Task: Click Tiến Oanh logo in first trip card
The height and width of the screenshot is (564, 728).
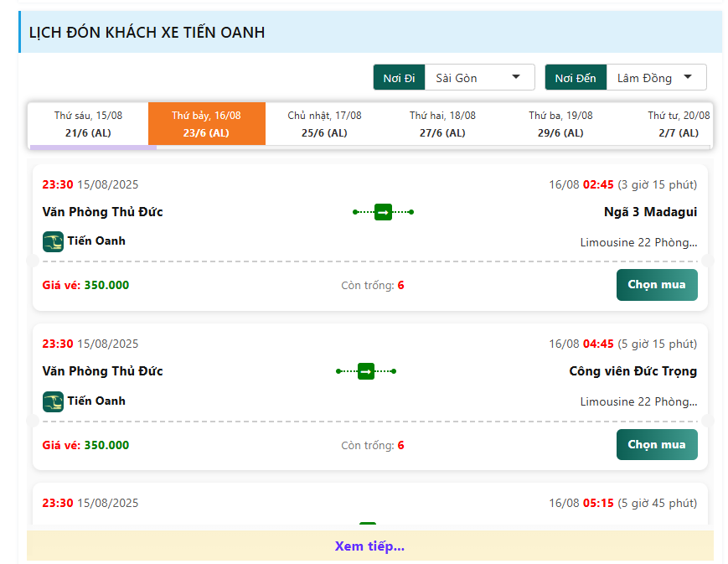Action: (53, 241)
